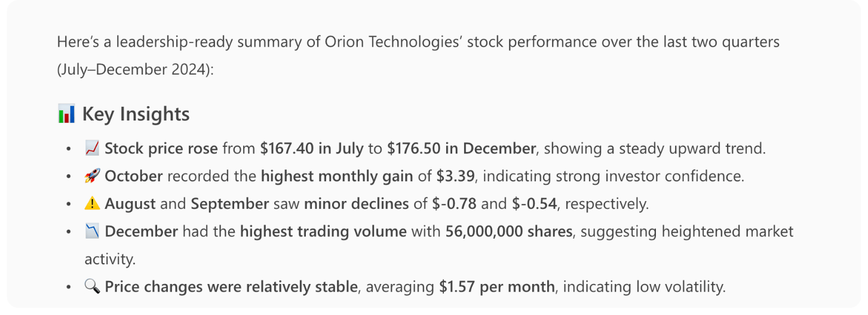The height and width of the screenshot is (315, 868).
Task: Click the "$176.50 in December" value
Action: coord(461,149)
